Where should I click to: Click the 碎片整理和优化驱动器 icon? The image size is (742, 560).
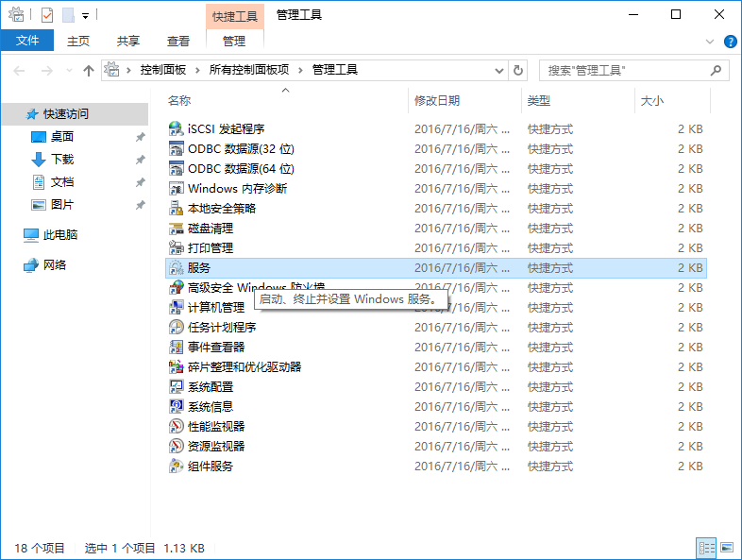[x=176, y=367]
